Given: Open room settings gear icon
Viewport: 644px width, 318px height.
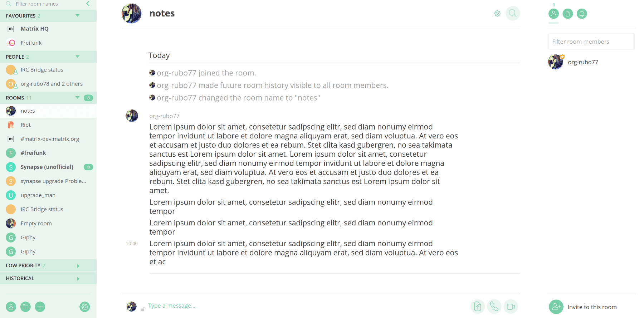Looking at the screenshot, I should [x=497, y=14].
